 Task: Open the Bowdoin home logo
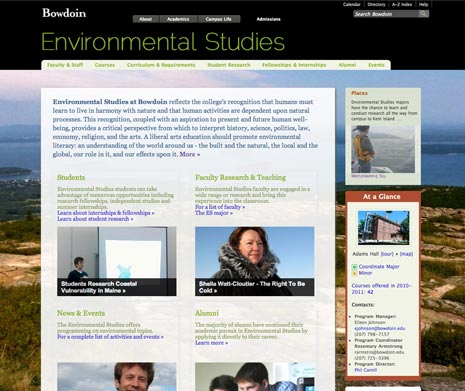click(x=64, y=13)
